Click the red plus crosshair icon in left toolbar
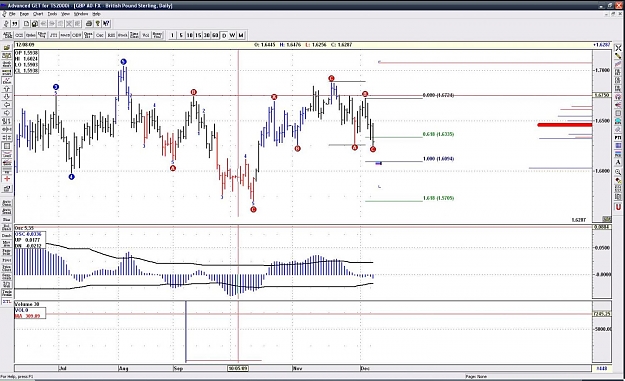The height and width of the screenshot is (381, 625). 7,178
